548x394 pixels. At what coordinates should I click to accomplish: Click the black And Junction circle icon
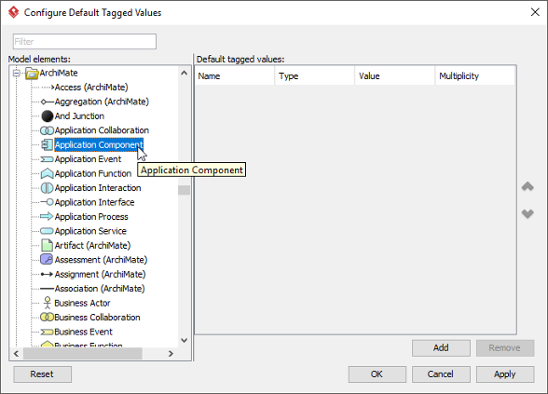(47, 116)
